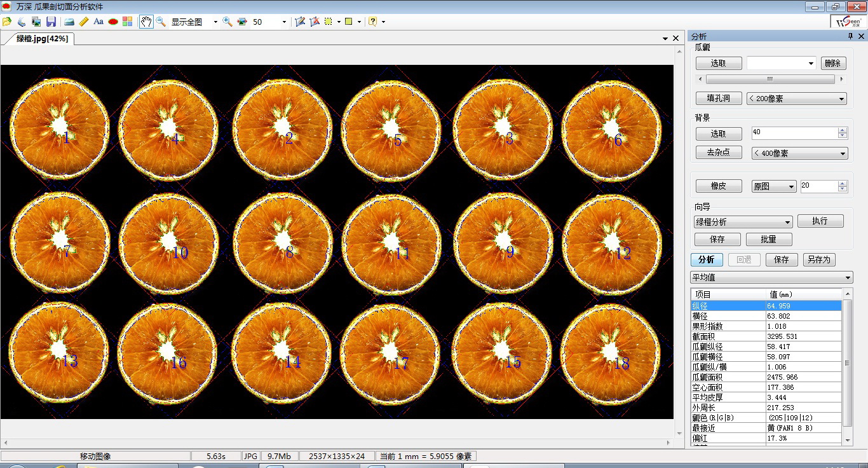Activate the hand pan tool
The height and width of the screenshot is (468, 868).
pos(146,22)
